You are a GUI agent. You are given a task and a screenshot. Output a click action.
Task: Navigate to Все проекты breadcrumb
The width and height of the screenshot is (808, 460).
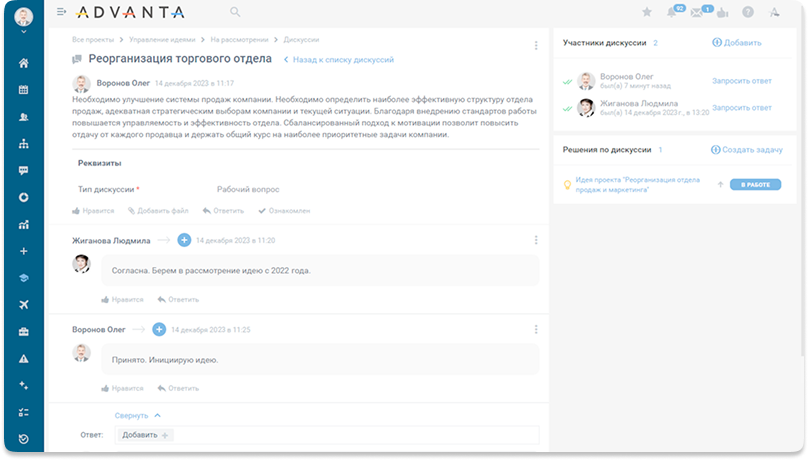(92, 39)
